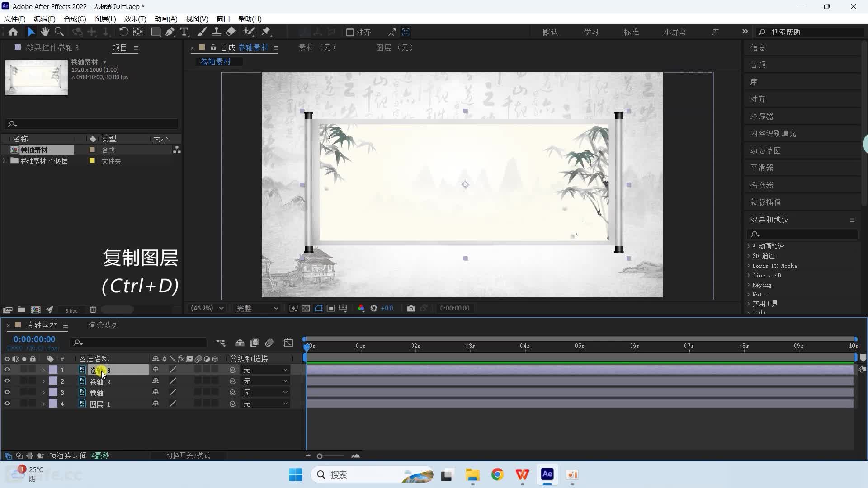Select the Roto Brush tool
Screen dimensions: 868x488
pos(249,32)
